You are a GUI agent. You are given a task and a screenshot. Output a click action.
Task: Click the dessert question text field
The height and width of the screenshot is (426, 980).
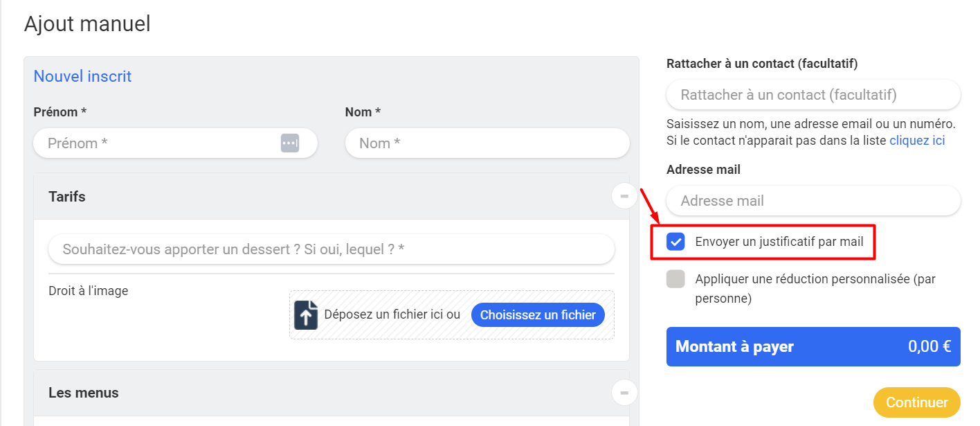click(332, 249)
